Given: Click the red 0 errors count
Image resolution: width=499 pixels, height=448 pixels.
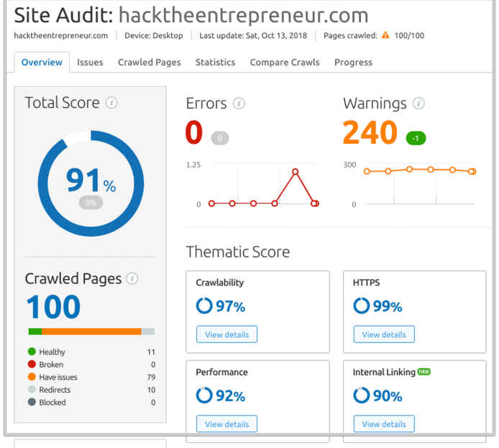Looking at the screenshot, I should click(x=194, y=132).
